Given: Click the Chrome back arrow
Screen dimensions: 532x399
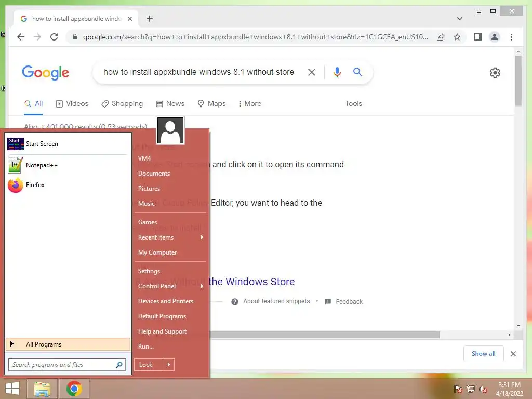Looking at the screenshot, I should [21, 37].
